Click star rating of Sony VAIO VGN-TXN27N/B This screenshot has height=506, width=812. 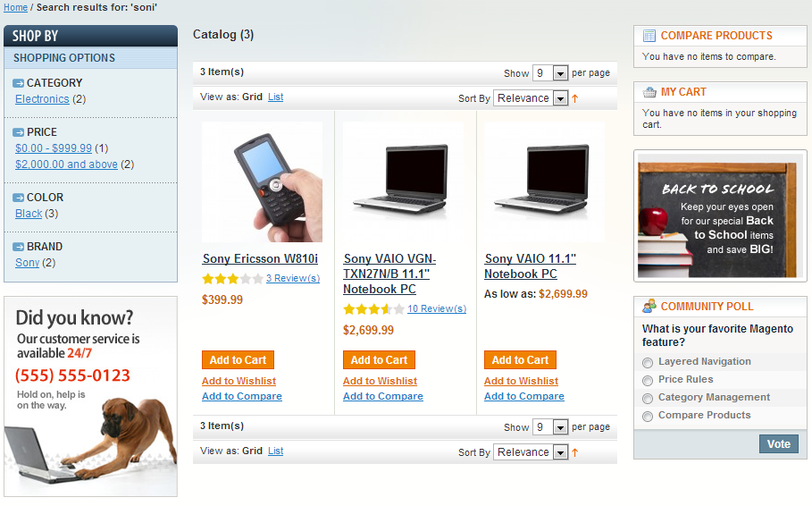pyautogui.click(x=373, y=309)
